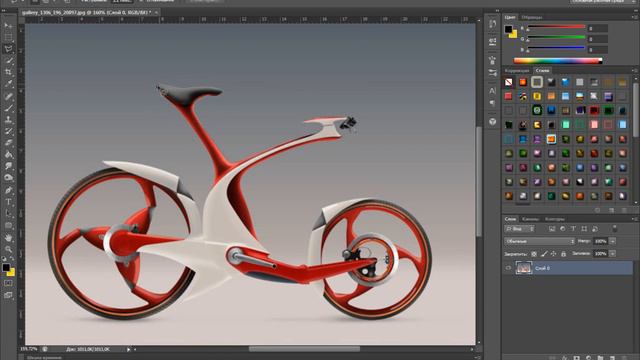Open the layer fill slider arrow
Viewport: 640px width, 360px height.
613,254
